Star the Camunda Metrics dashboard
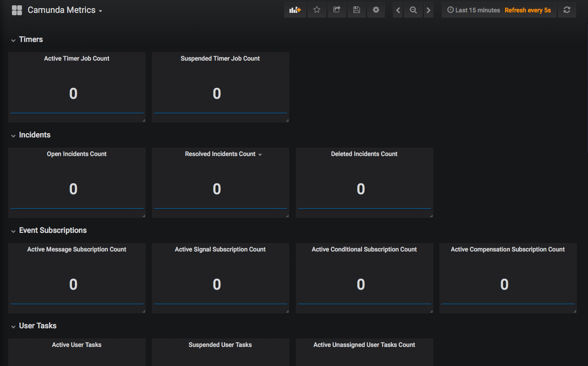The height and width of the screenshot is (366, 588). coord(317,10)
